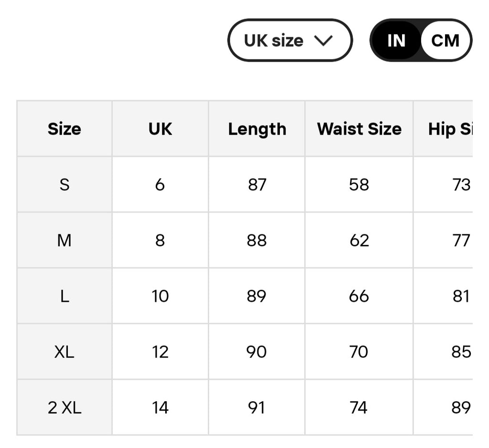Select the M size row label
This screenshot has width=489, height=448.
64,240
